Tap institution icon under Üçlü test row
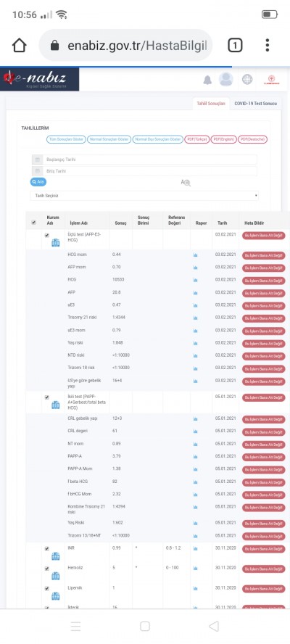290x644 pixels. 55,243
